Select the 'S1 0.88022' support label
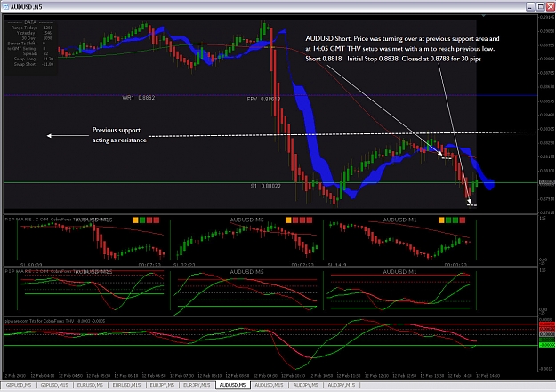 click(x=266, y=186)
